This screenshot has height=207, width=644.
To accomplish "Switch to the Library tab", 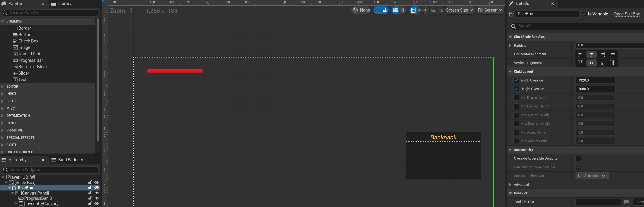I will pos(61,3).
